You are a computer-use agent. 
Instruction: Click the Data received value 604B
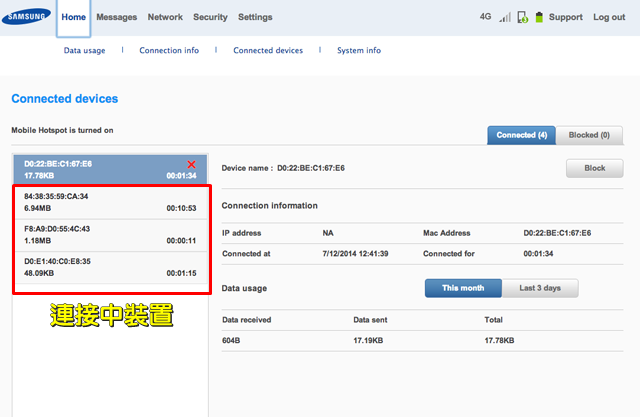click(231, 340)
